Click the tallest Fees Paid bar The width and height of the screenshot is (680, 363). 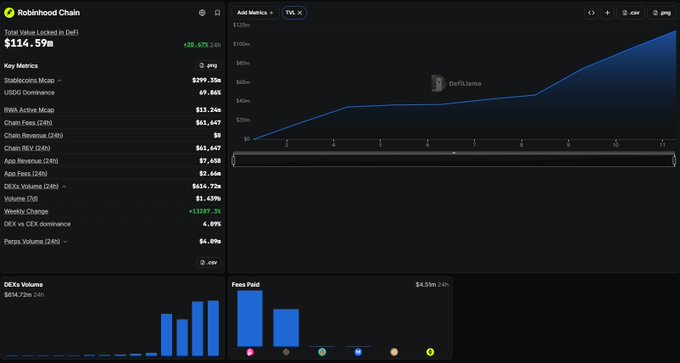(x=250, y=318)
